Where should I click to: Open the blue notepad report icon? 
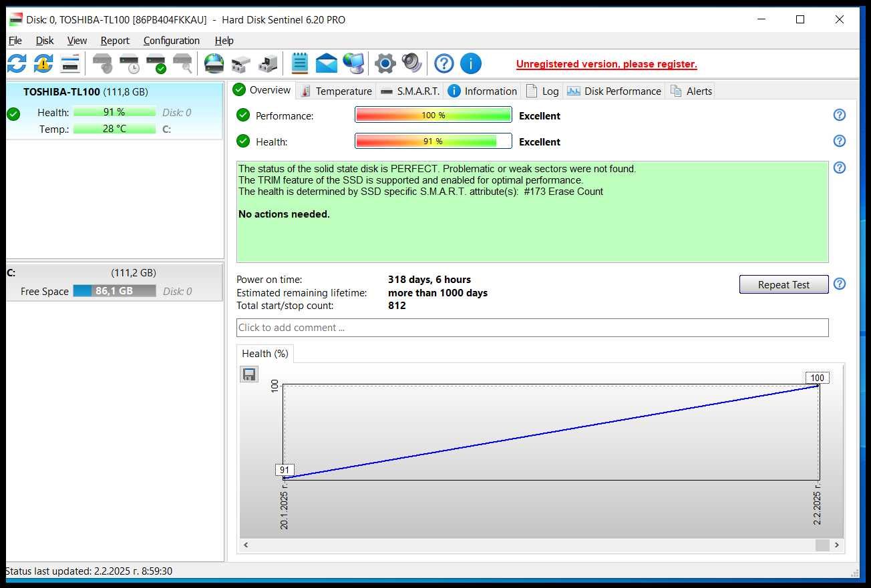coord(300,64)
